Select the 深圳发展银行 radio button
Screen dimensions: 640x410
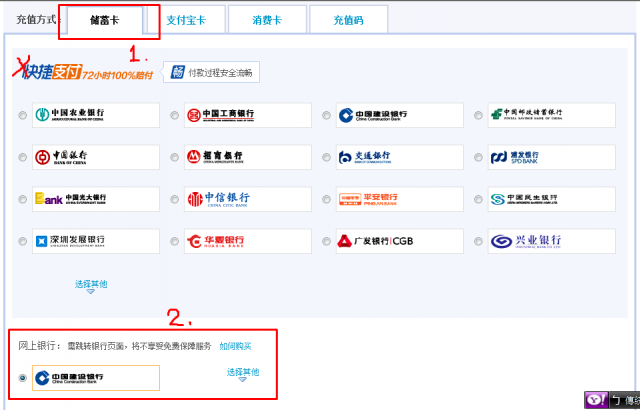click(23, 242)
